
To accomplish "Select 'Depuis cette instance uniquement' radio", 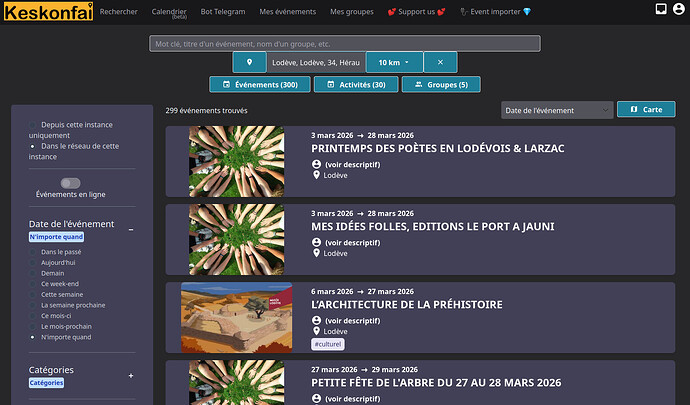I will coord(32,125).
